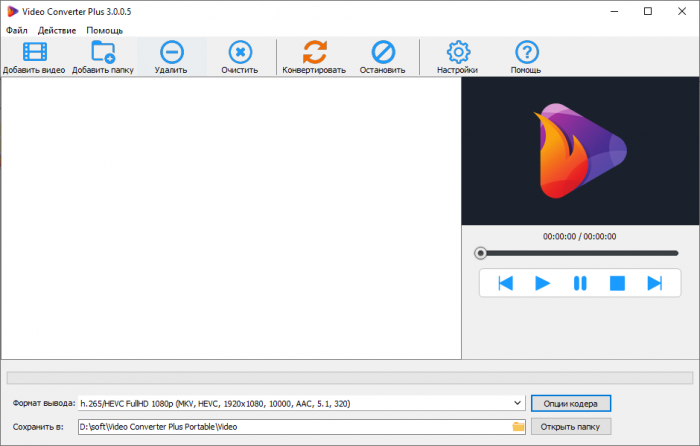This screenshot has height=446, width=700.
Task: Expand the output format (Формат вывода) dropdown
Action: (517, 403)
